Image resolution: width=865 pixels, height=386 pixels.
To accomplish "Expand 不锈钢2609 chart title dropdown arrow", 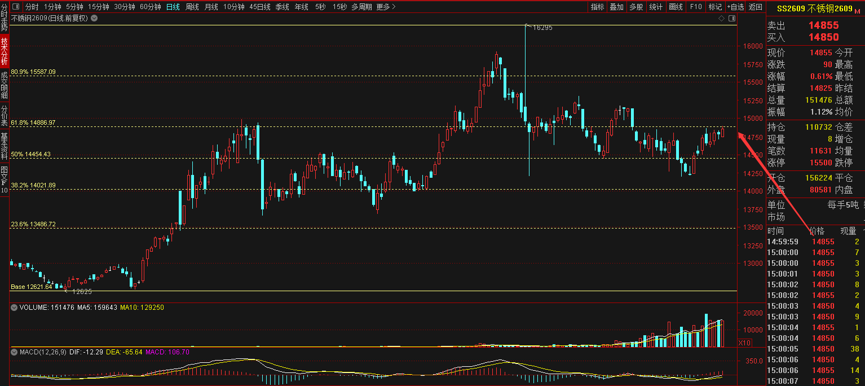I will tap(93, 18).
